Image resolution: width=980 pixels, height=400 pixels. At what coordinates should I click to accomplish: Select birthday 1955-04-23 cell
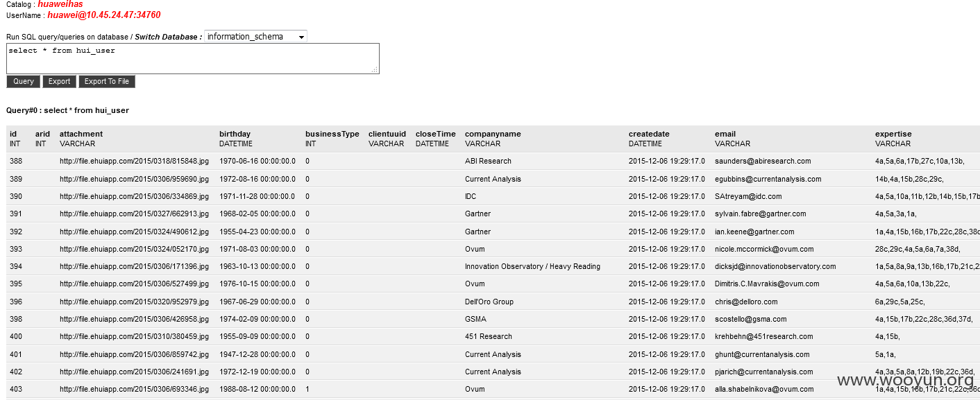tap(257, 232)
